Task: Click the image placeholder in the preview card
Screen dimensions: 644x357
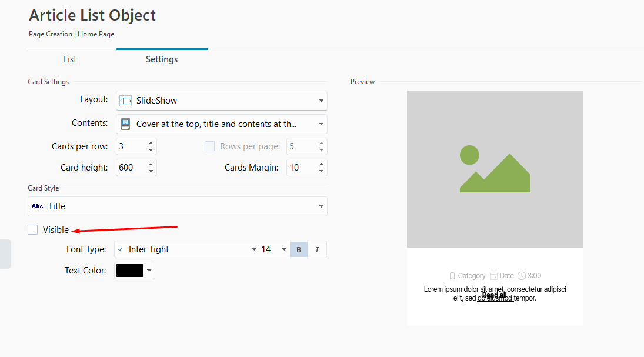Action: point(495,169)
